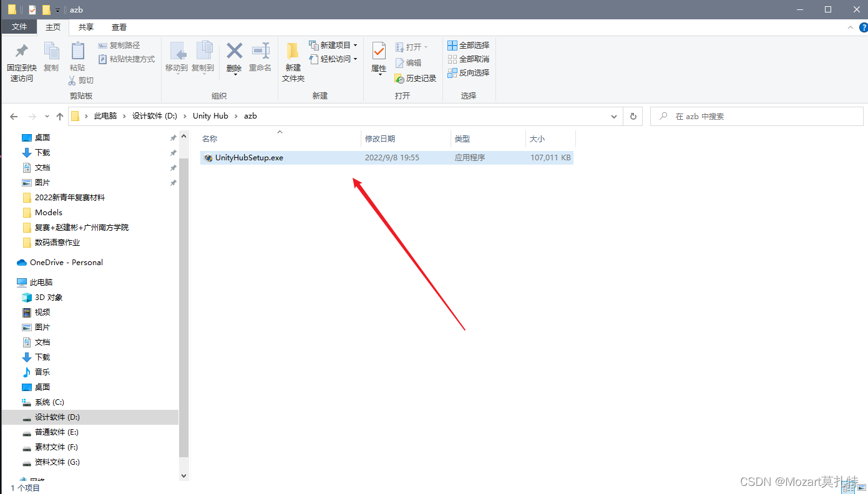Screen dimensions: 868x494
Task: Select the UnityHubSetup.exe file
Action: click(x=386, y=158)
